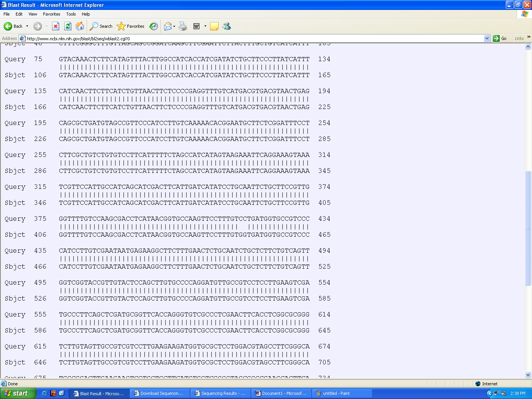Click the Edit with Word icon
This screenshot has height=399, width=532.
196,26
